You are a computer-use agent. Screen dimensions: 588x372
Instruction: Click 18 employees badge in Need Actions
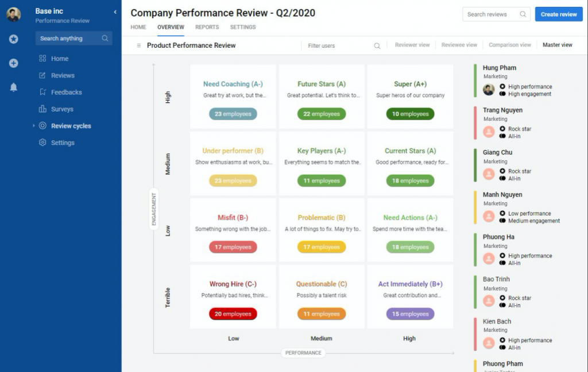(x=410, y=247)
